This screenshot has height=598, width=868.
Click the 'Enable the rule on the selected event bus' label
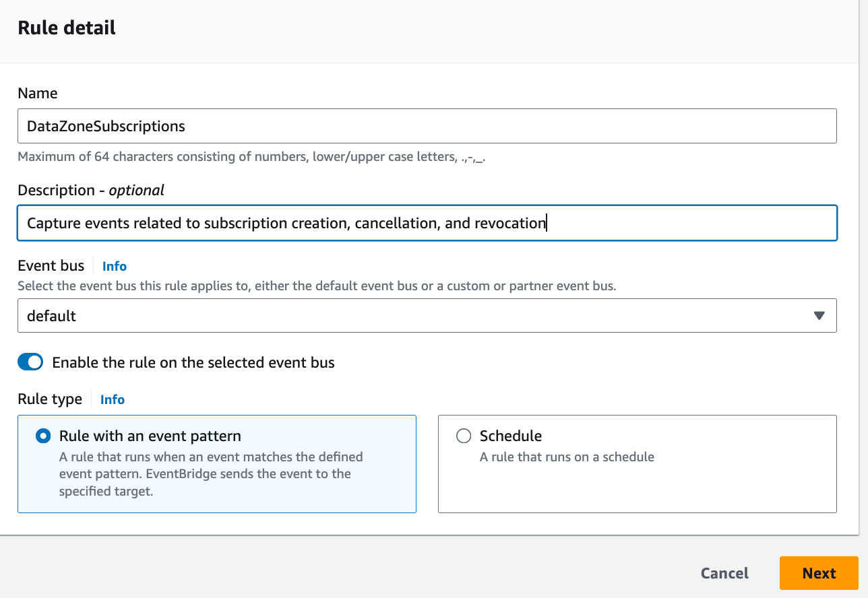click(x=193, y=362)
